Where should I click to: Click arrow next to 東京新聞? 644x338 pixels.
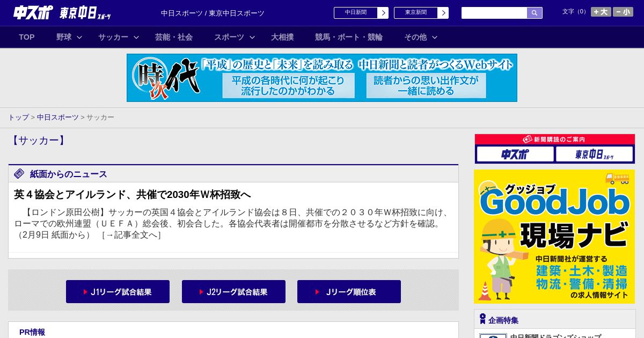pyautogui.click(x=443, y=13)
